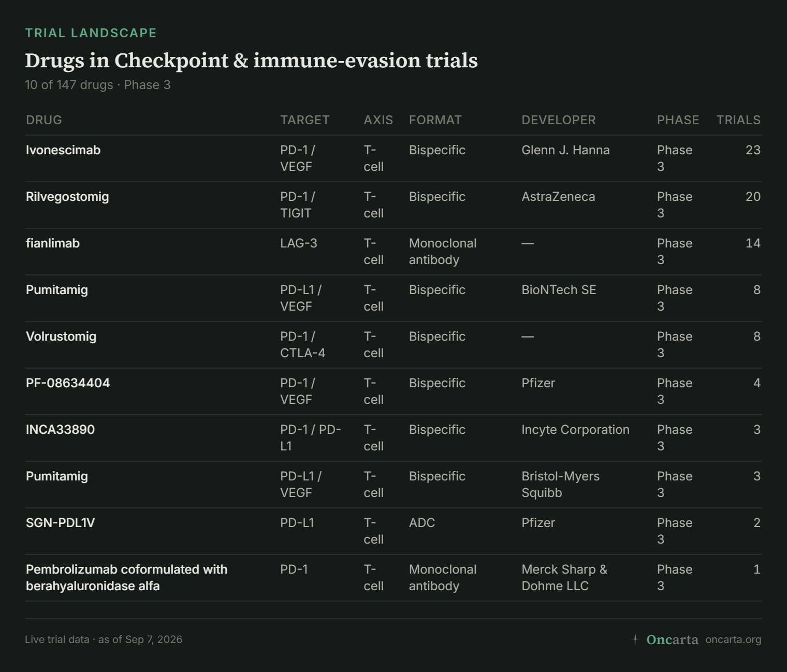Click the Volrustomig drug name
Image resolution: width=787 pixels, height=672 pixels.
pyautogui.click(x=61, y=337)
